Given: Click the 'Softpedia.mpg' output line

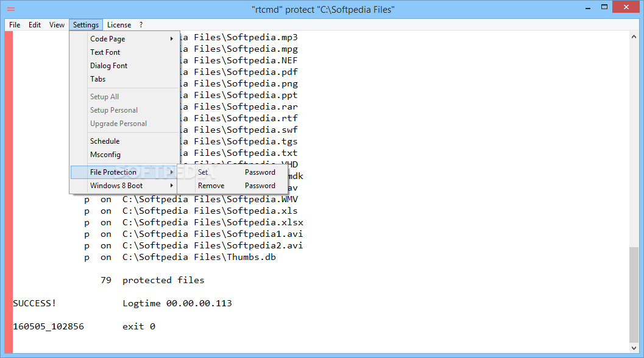Looking at the screenshot, I should pyautogui.click(x=239, y=49).
